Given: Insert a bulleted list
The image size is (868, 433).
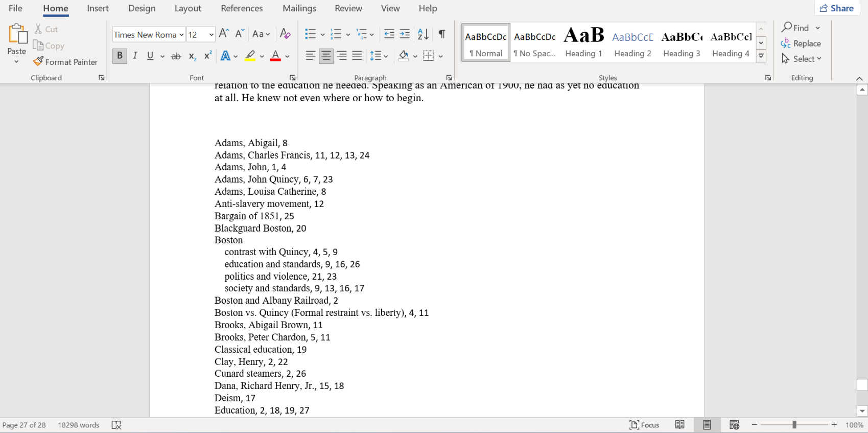Looking at the screenshot, I should [x=310, y=34].
